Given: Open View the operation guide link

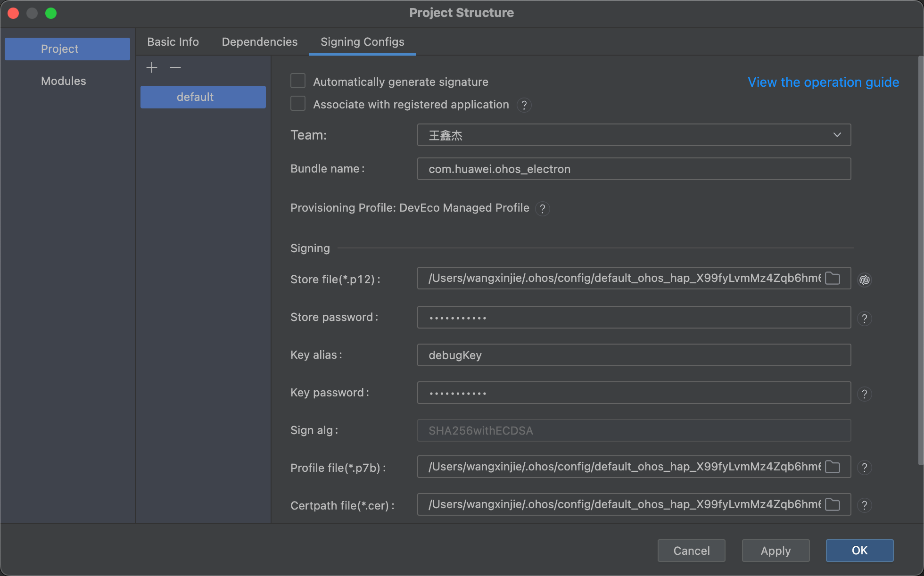Looking at the screenshot, I should [823, 82].
